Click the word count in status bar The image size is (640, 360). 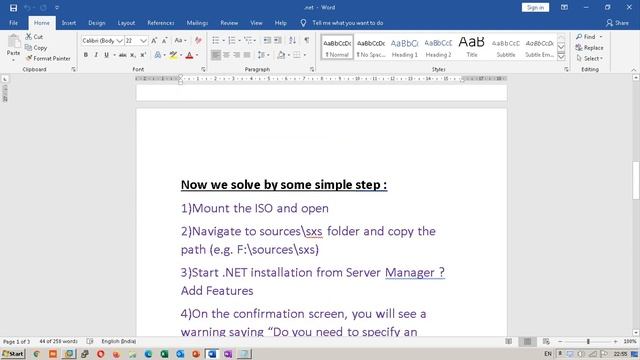click(x=58, y=341)
